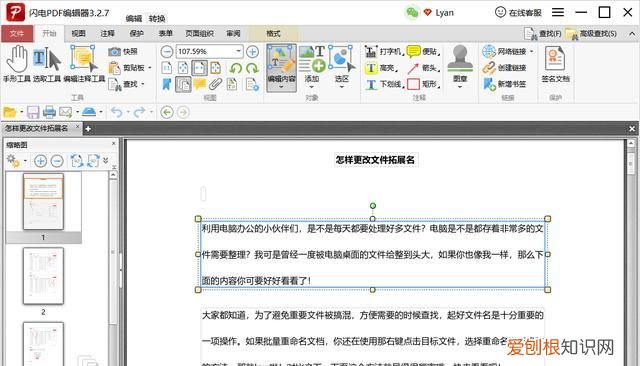Select the Rectangle (矩形) annotation tool

click(x=424, y=84)
